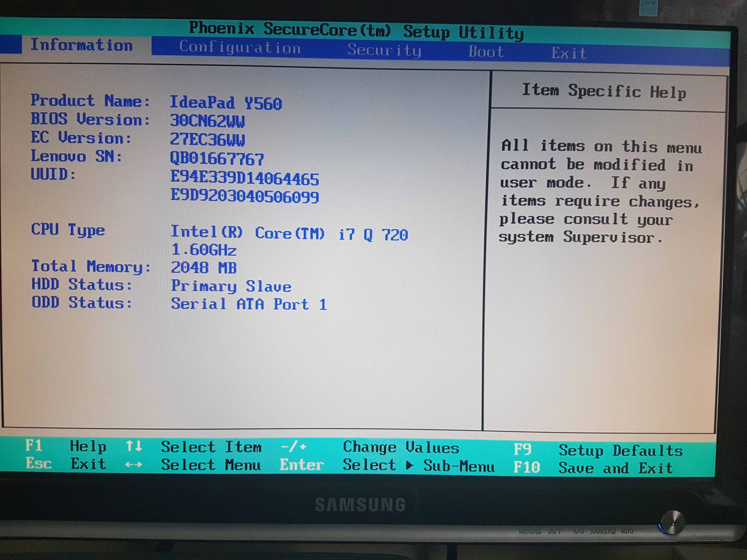Select the Serial ATA Port 1 value
The height and width of the screenshot is (560, 747).
tap(249, 304)
